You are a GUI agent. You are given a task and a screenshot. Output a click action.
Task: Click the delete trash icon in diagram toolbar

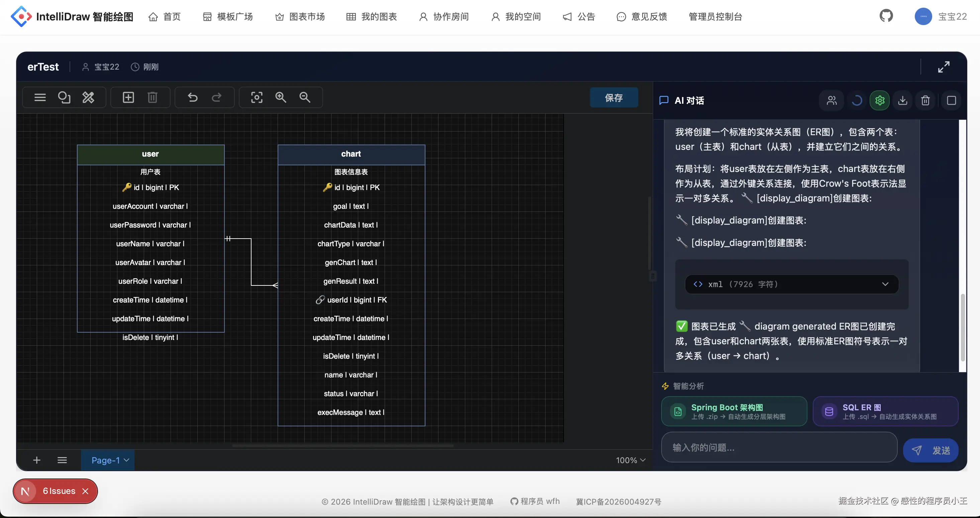[152, 97]
